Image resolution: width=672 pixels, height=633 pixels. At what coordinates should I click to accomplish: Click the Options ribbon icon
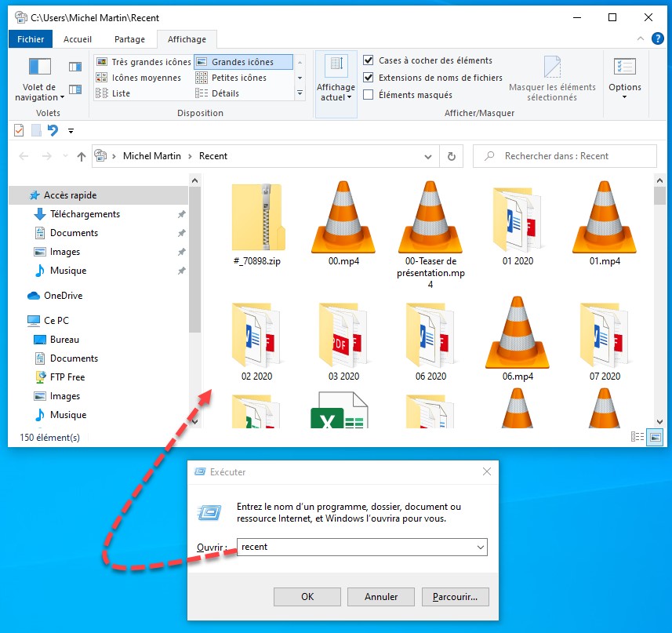tap(624, 77)
